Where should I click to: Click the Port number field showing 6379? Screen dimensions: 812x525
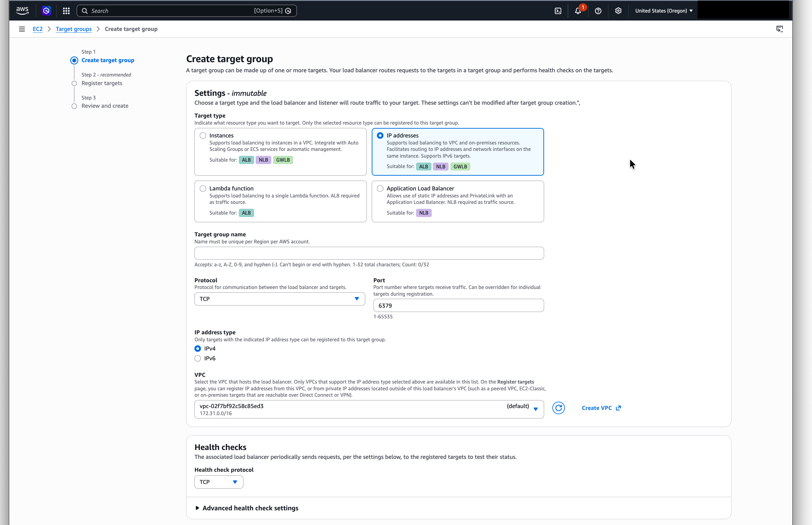pos(458,306)
